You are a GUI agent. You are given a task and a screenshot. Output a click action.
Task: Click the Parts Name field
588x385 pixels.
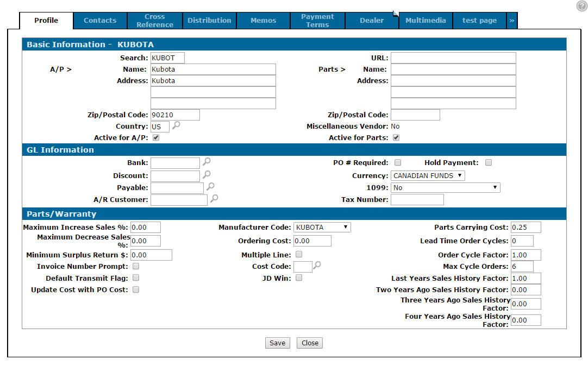pos(453,70)
